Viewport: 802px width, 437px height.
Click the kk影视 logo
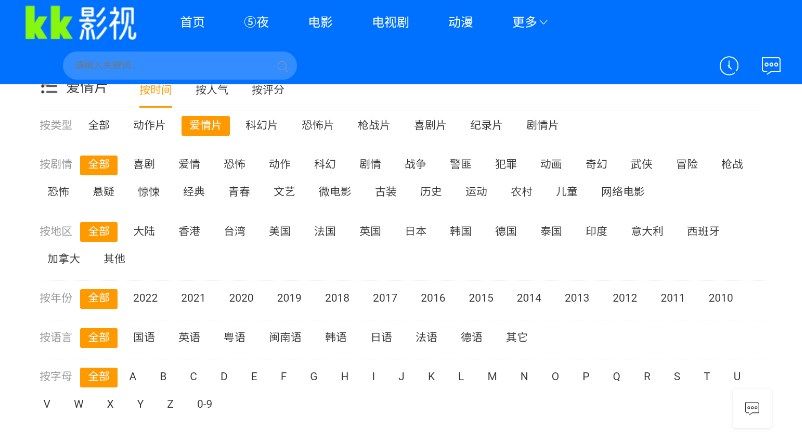(81, 23)
